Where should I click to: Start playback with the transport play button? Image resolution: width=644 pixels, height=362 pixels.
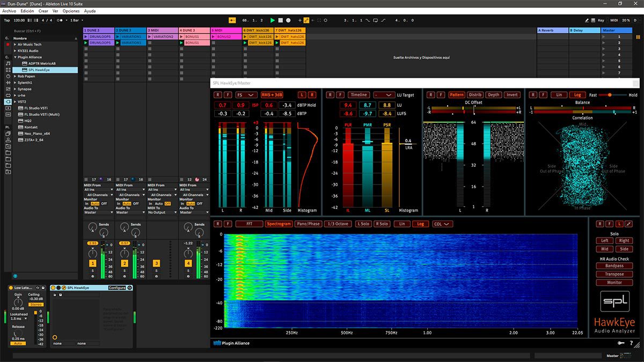tap(272, 20)
